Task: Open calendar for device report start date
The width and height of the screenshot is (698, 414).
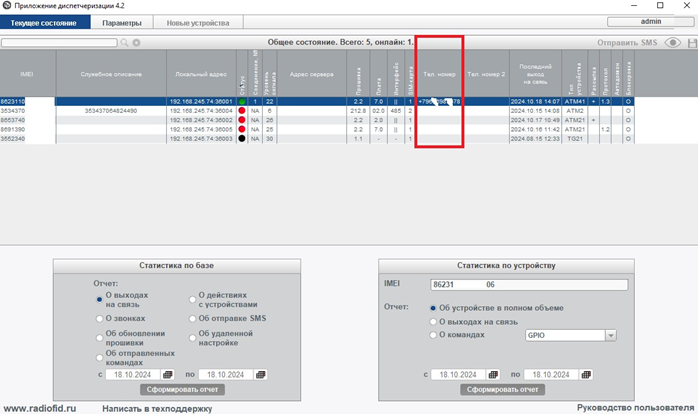Action: pos(492,374)
